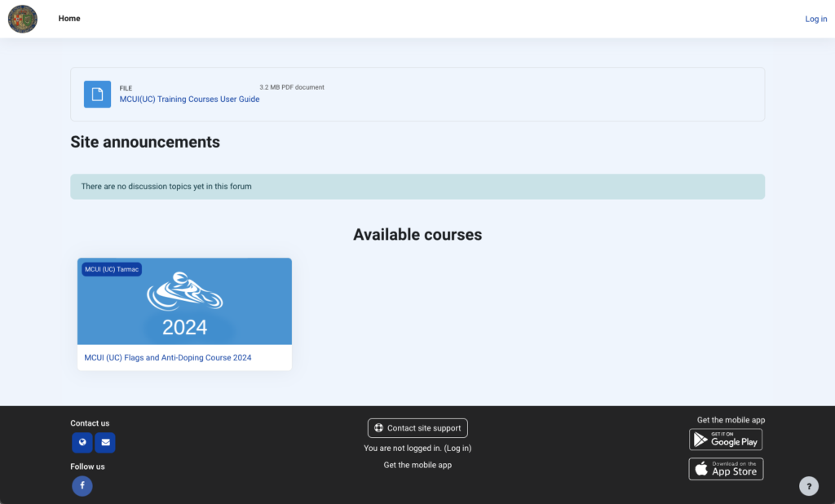Click the Download on the App Store badge
Image resolution: width=835 pixels, height=504 pixels.
tap(725, 469)
